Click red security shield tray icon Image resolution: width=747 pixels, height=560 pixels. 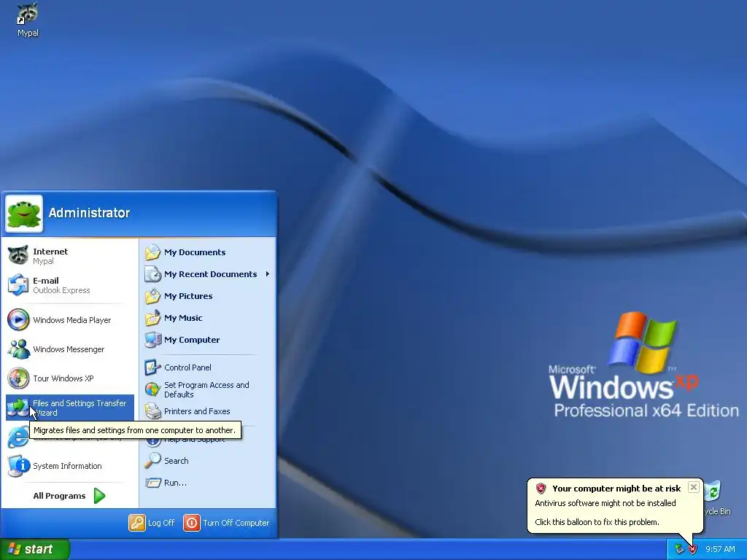[x=692, y=549]
